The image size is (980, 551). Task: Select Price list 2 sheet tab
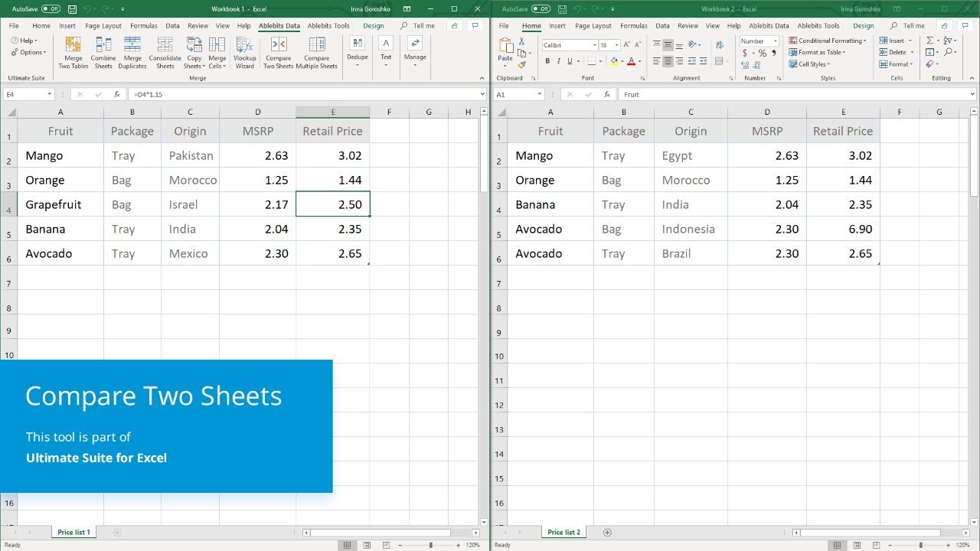pos(564,532)
